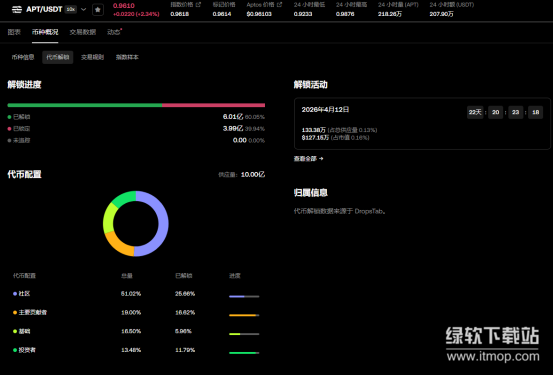Click the orange dot beside 主要贡献者

tap(15, 312)
